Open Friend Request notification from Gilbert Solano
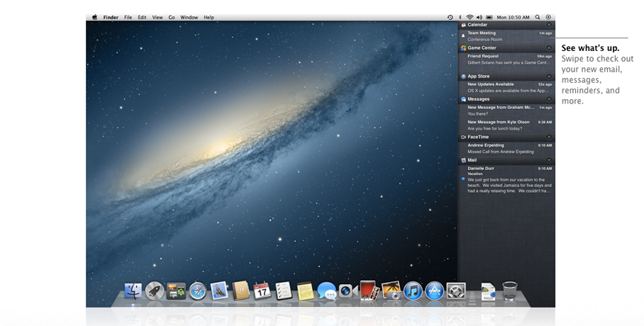 coord(506,60)
